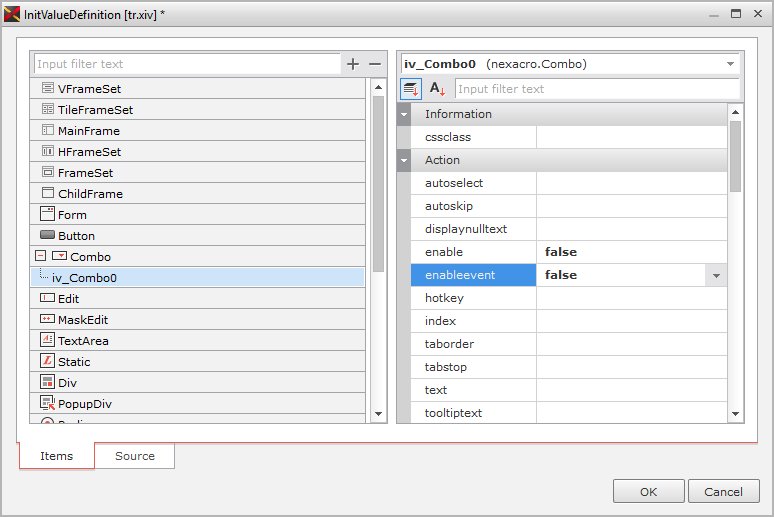Select the Button component icon
The image size is (774, 517).
click(47, 236)
